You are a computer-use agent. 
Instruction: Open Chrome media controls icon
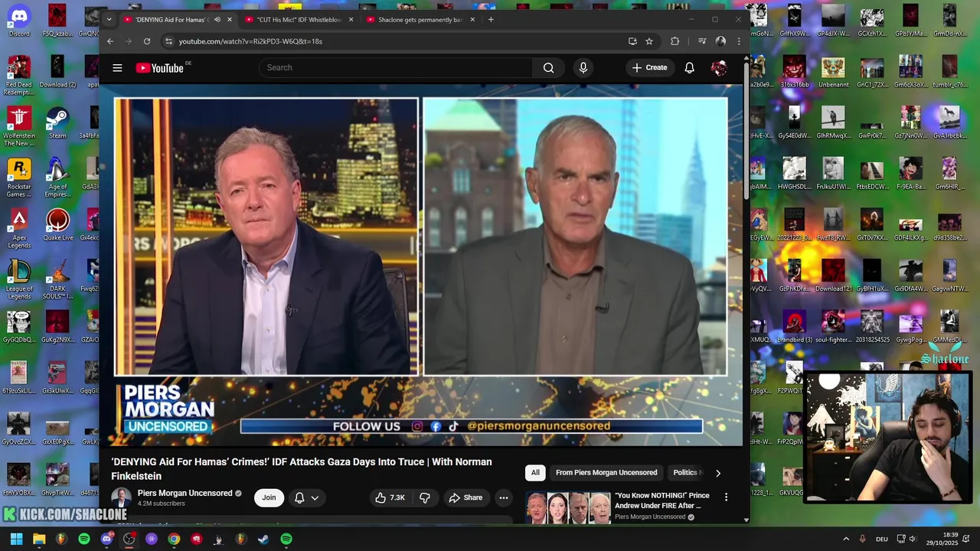click(702, 41)
